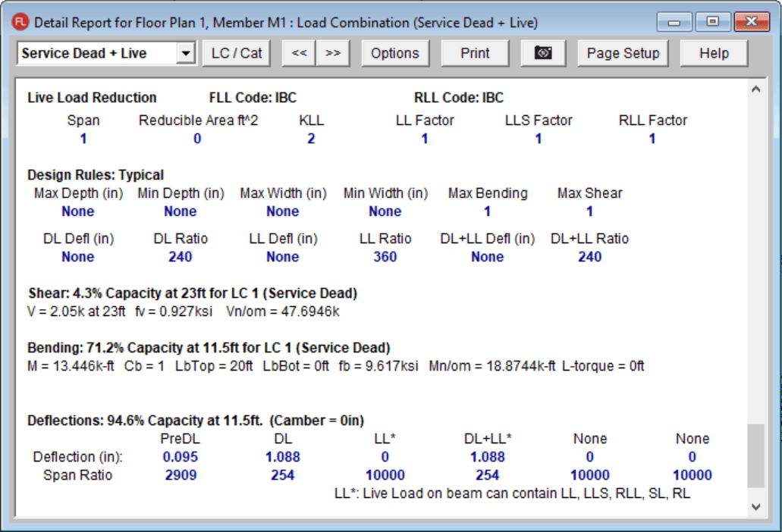Open the Options dialog
This screenshot has height=532, width=782.
394,53
